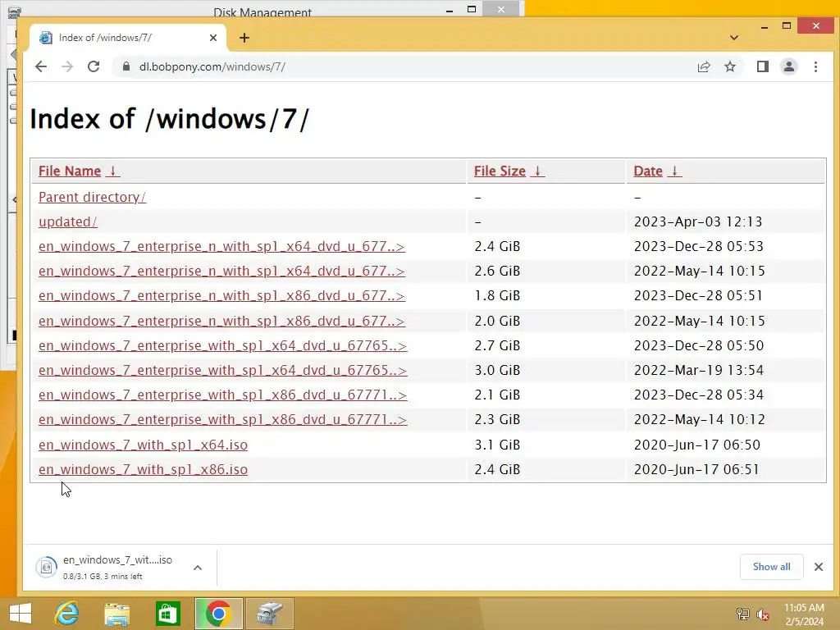Download en_windows_7_with_sp1_x86.iso

[143, 469]
